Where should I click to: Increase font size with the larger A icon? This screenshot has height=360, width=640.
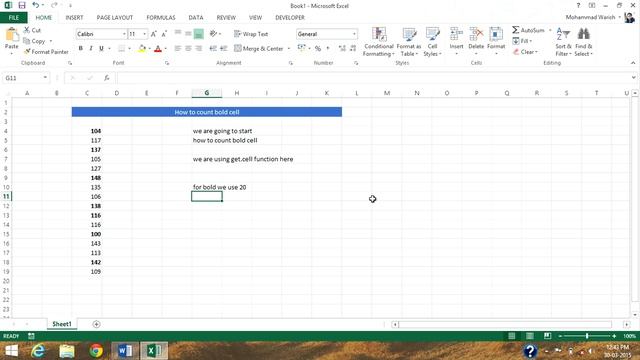coord(153,34)
